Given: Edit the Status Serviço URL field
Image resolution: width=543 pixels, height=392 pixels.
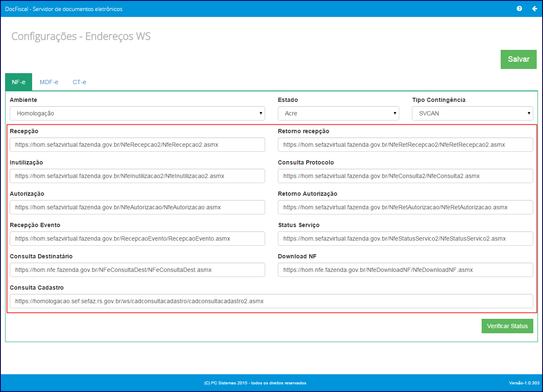Looking at the screenshot, I should (406, 238).
